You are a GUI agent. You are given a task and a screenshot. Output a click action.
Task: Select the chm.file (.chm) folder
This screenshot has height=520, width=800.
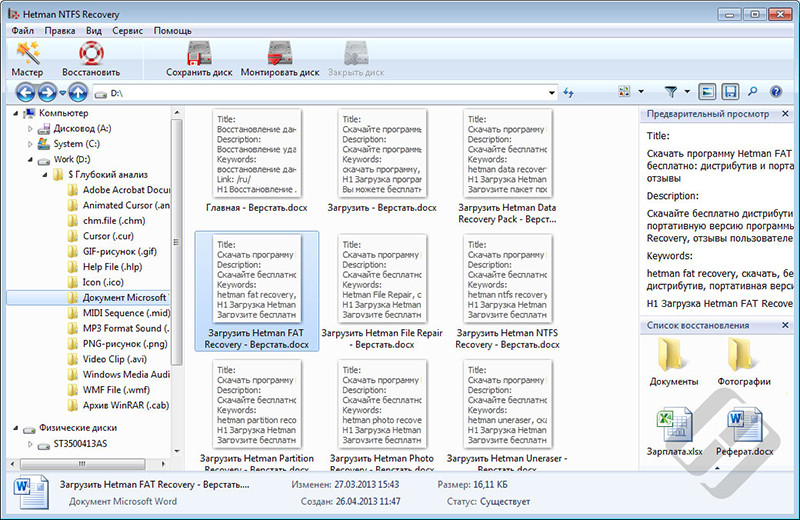tap(106, 220)
